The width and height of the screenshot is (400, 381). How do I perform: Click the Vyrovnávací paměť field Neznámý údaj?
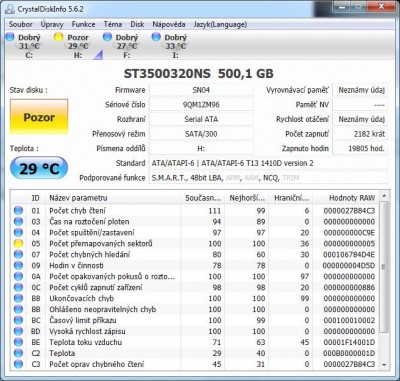click(x=360, y=90)
